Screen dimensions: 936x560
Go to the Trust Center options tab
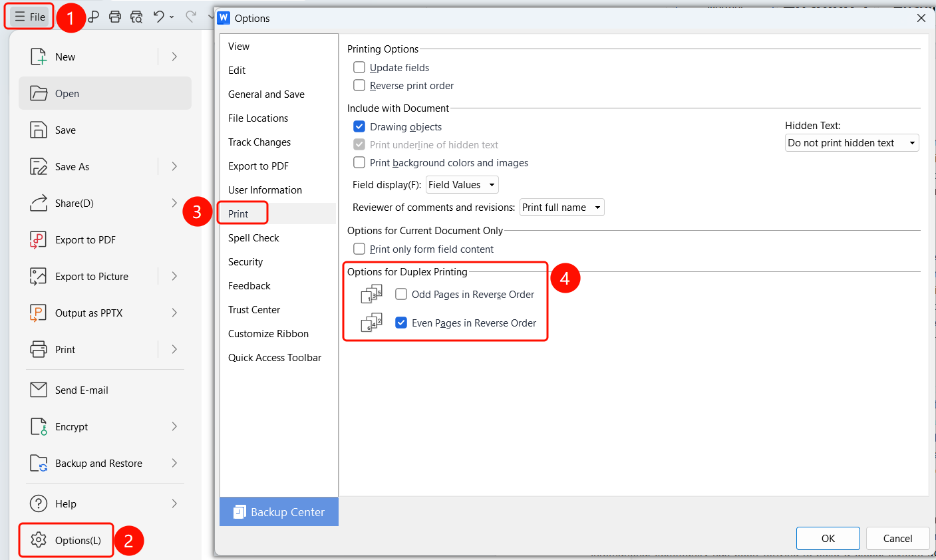click(x=254, y=310)
